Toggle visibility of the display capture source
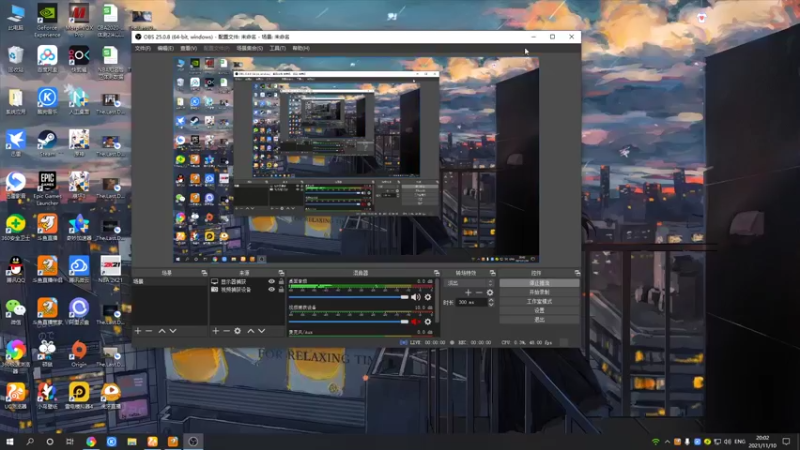 (x=271, y=282)
